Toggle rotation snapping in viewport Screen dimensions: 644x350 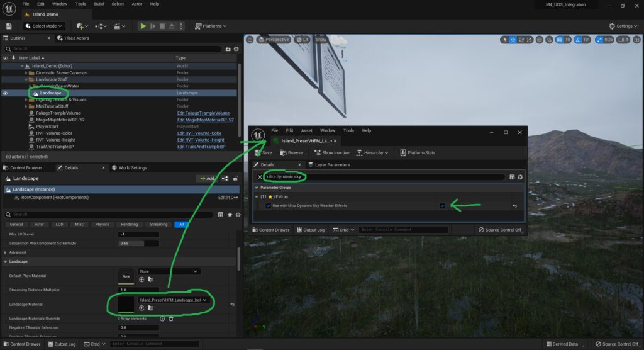click(x=578, y=40)
